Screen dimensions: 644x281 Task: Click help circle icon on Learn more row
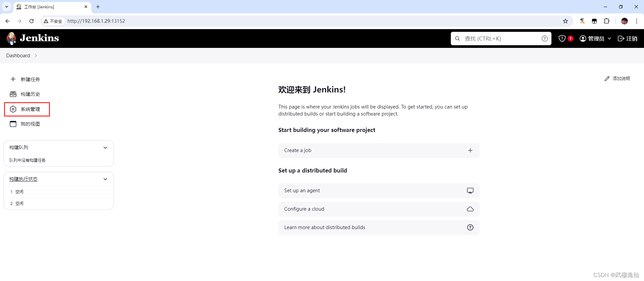pyautogui.click(x=470, y=227)
